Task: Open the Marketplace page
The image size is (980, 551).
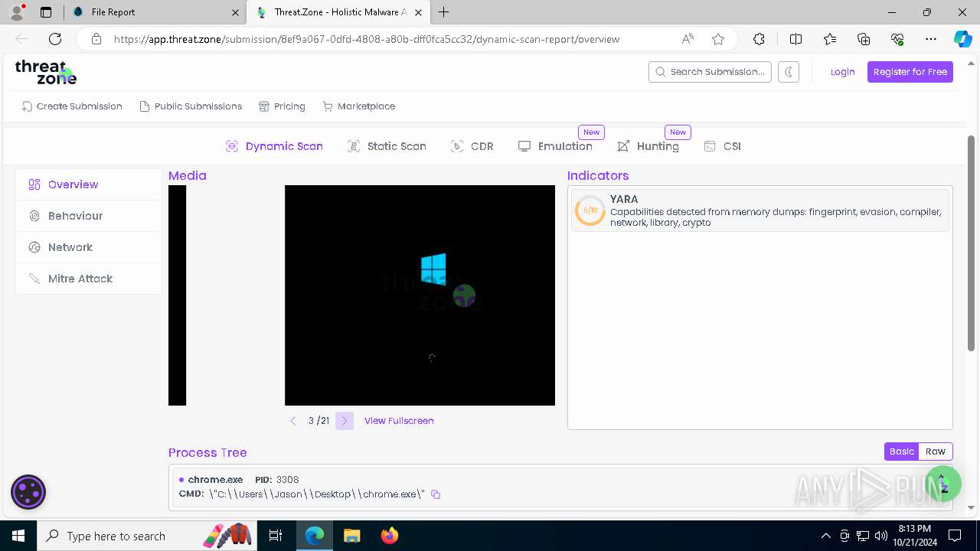Action: pos(359,106)
